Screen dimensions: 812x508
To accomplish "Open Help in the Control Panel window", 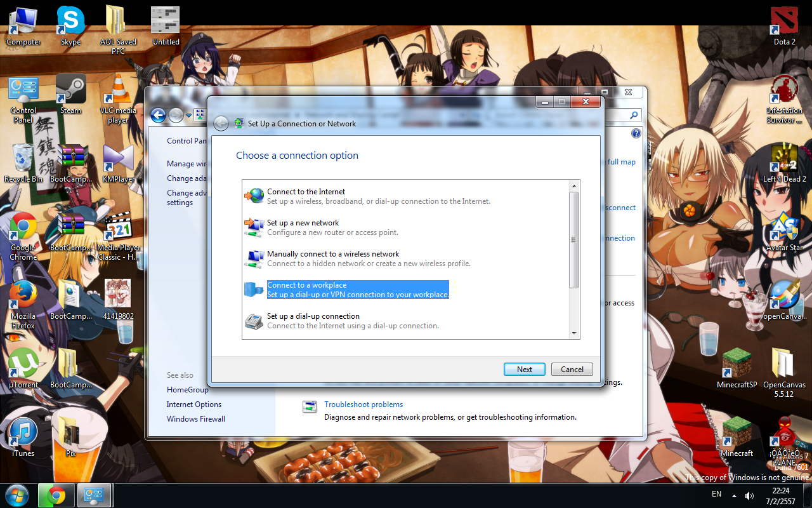I will pyautogui.click(x=636, y=134).
